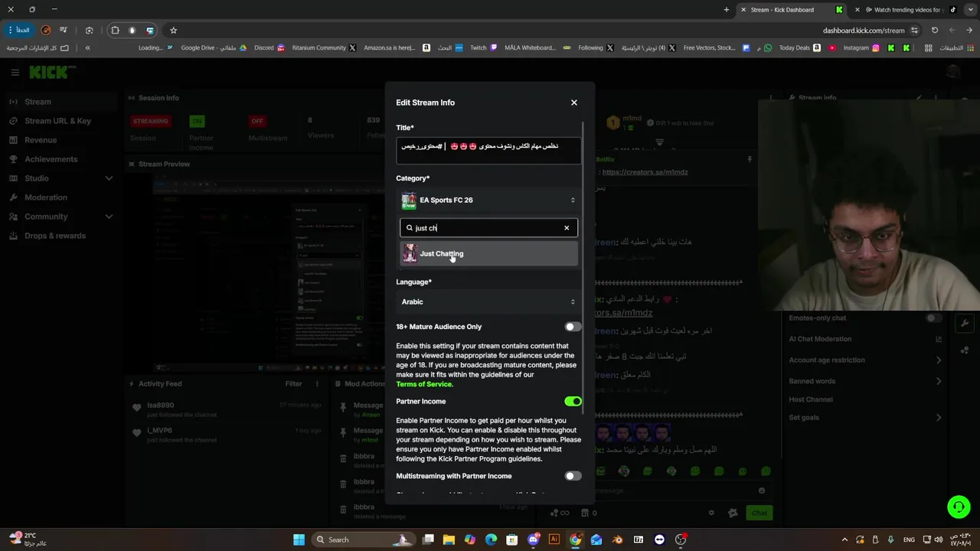Click the stream title text field
Image resolution: width=980 pixels, height=551 pixels.
488,150
